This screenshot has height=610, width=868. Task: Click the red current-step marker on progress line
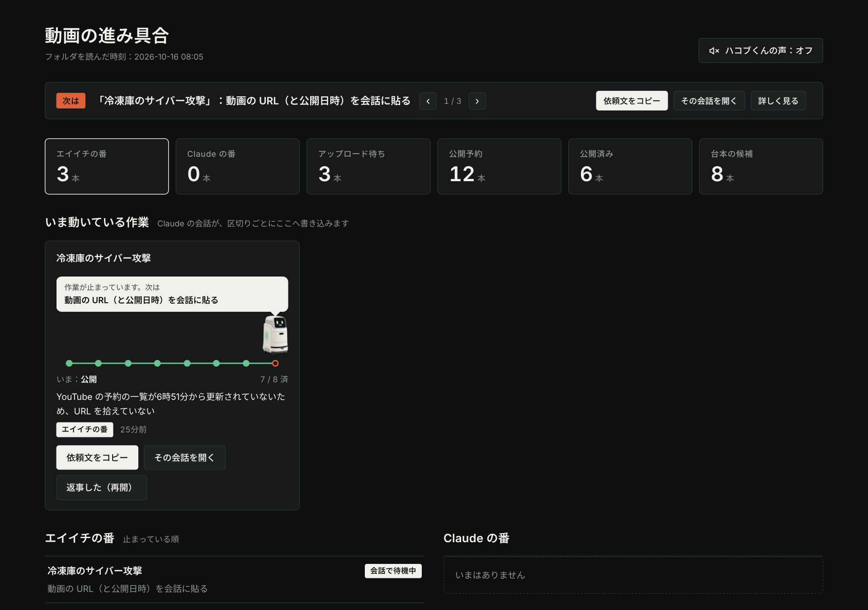pos(275,363)
